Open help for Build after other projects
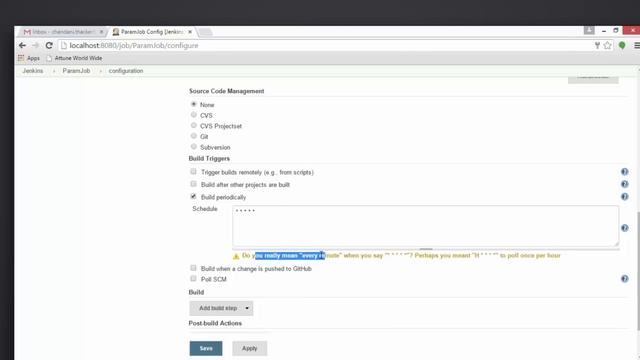Screen dimensions: 640x360 pos(624,184)
